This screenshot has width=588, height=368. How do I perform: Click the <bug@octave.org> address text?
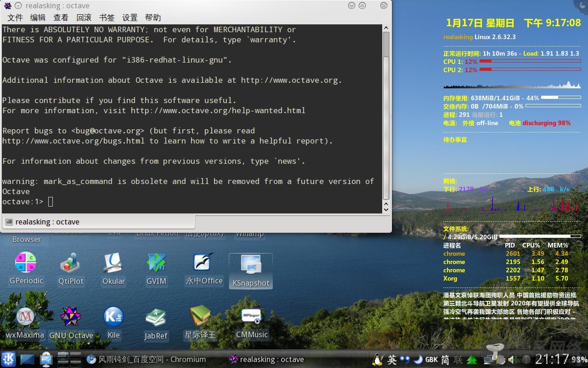108,131
